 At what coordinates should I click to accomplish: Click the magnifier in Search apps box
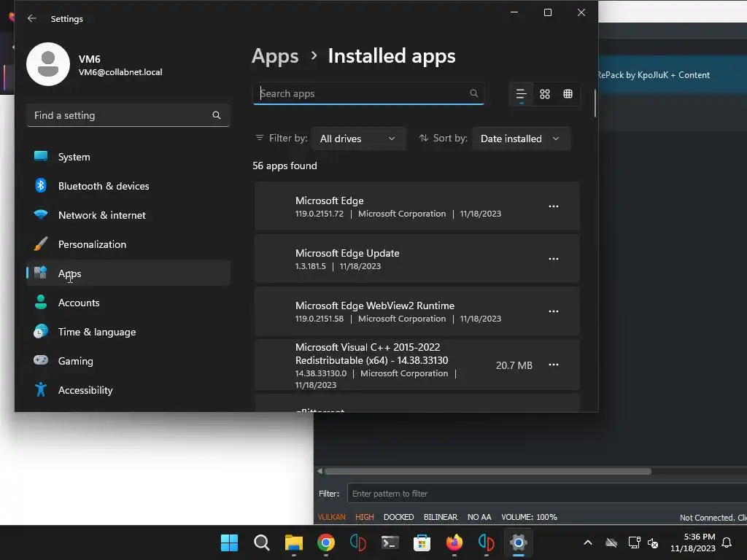pos(473,93)
